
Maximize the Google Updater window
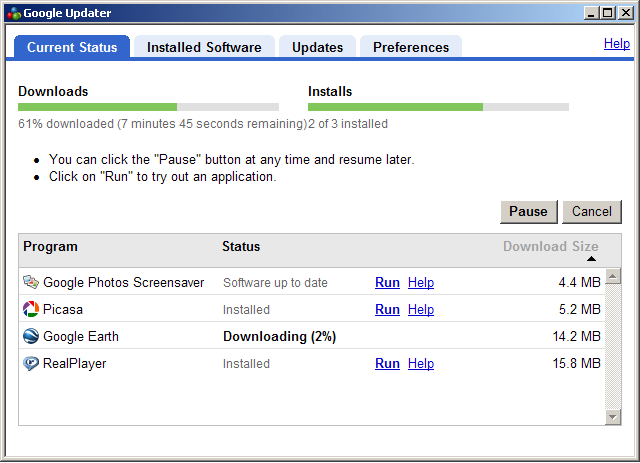click(x=607, y=13)
